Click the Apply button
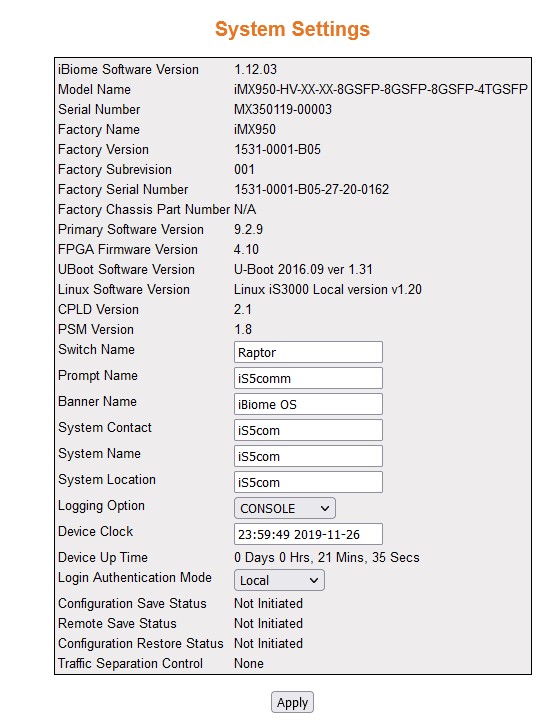Viewport: 545px width, 721px height. pyautogui.click(x=292, y=702)
